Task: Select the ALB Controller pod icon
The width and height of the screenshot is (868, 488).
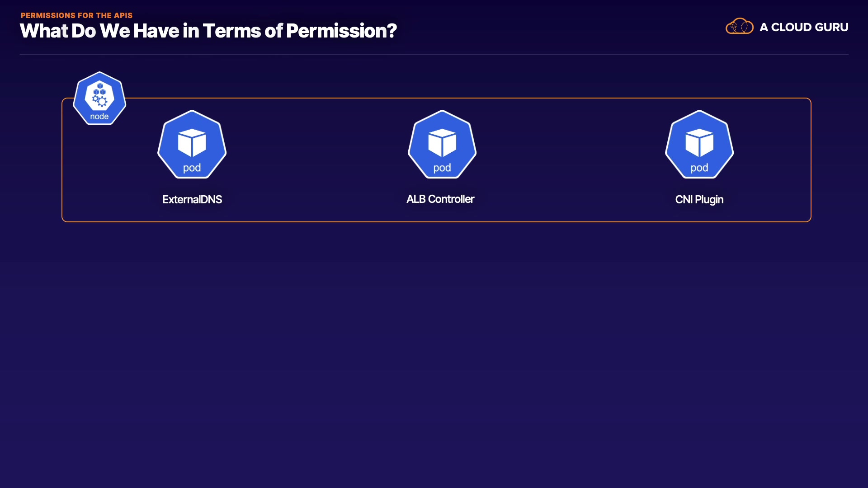Action: [442, 145]
